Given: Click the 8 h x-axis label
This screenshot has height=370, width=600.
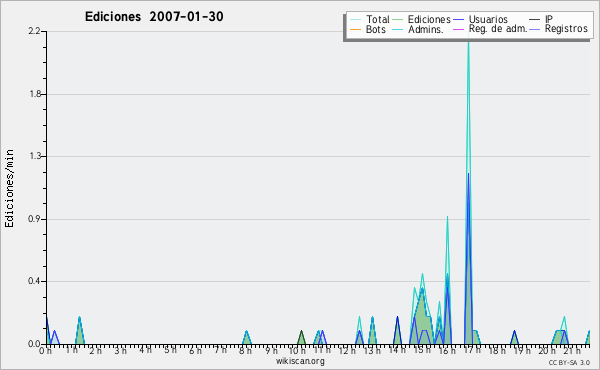Looking at the screenshot, I should 245,350.
